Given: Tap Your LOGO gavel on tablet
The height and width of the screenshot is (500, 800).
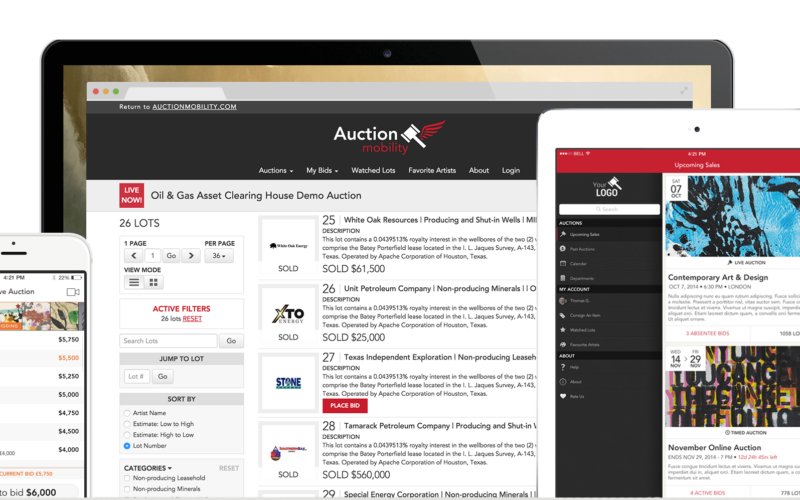Looking at the screenshot, I should pyautogui.click(x=615, y=183).
